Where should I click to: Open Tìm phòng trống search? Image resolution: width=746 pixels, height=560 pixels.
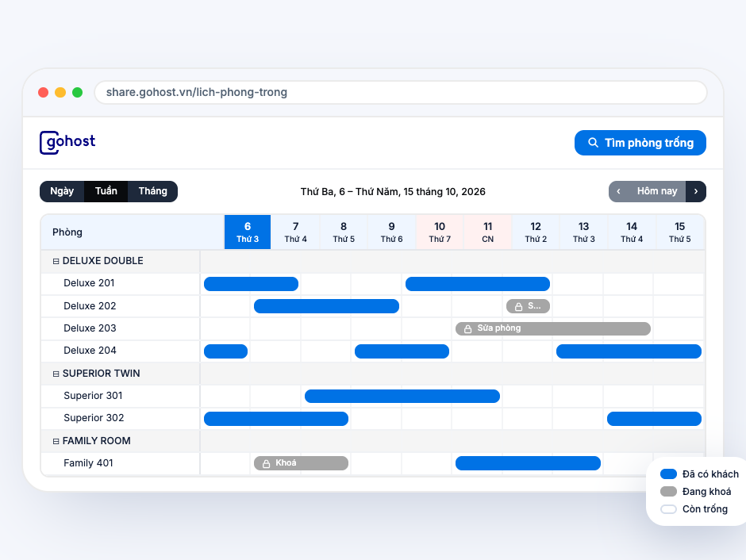640,143
